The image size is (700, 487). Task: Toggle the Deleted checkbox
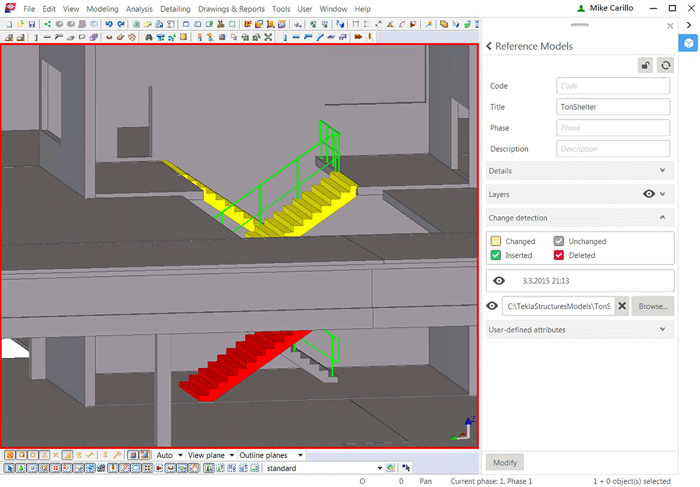(560, 255)
